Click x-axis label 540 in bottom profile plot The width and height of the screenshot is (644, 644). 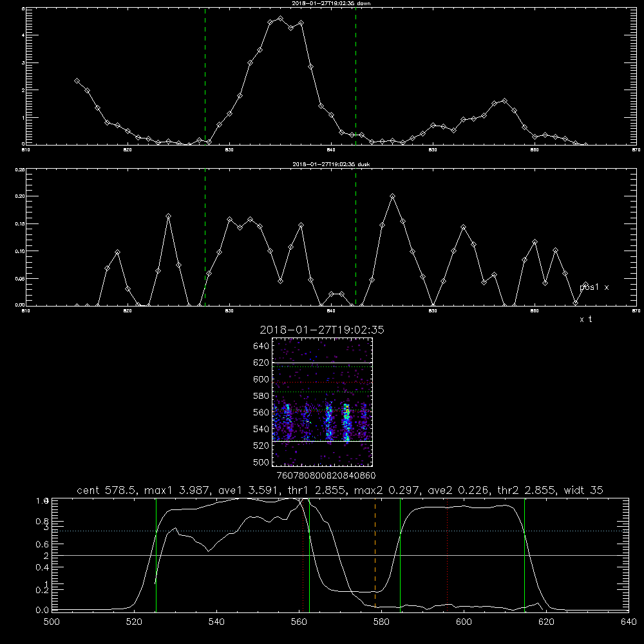[x=216, y=622]
